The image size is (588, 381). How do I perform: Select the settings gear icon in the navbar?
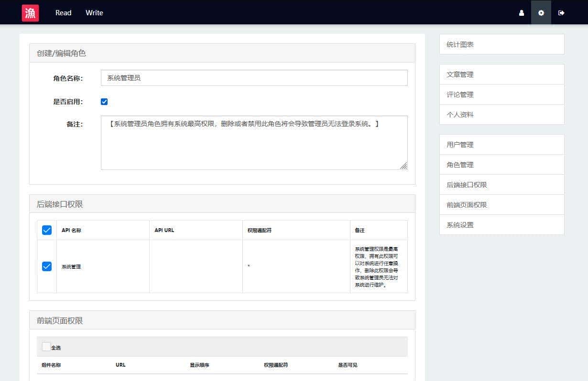pos(541,13)
